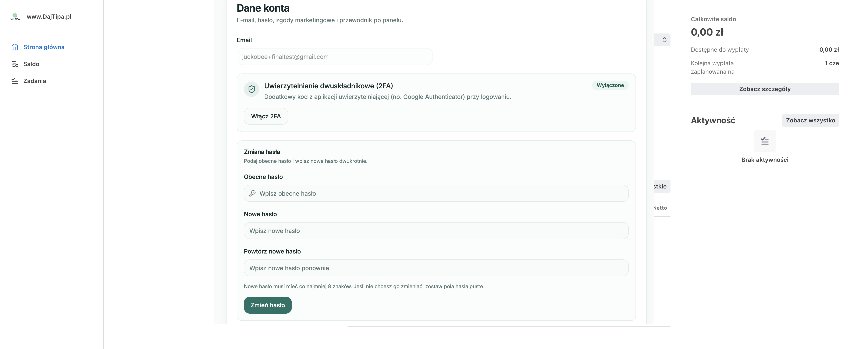Focus the Wpisz nowe hasło field

[x=436, y=231]
